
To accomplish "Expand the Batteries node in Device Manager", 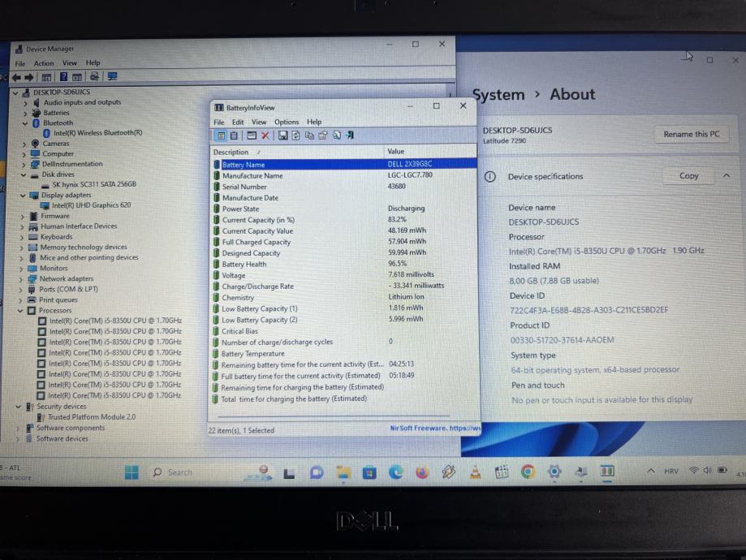I will (x=25, y=114).
